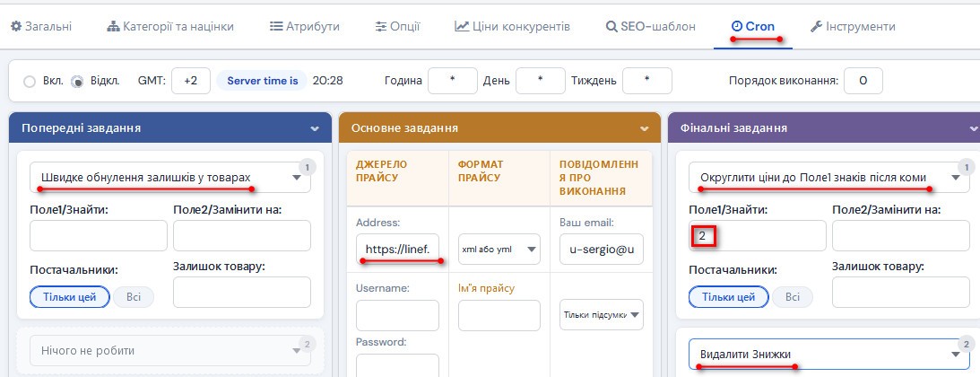
Task: Select Всі in Попередні завдання
Action: click(x=134, y=297)
